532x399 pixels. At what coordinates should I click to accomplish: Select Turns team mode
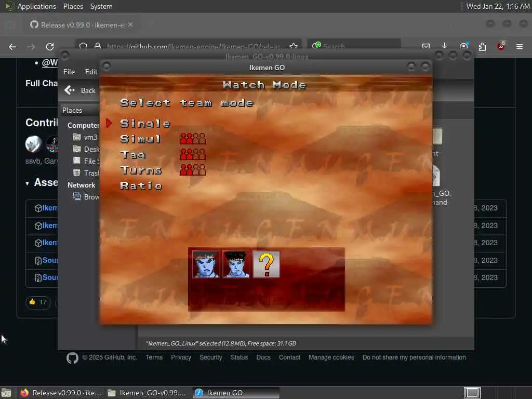(x=141, y=170)
